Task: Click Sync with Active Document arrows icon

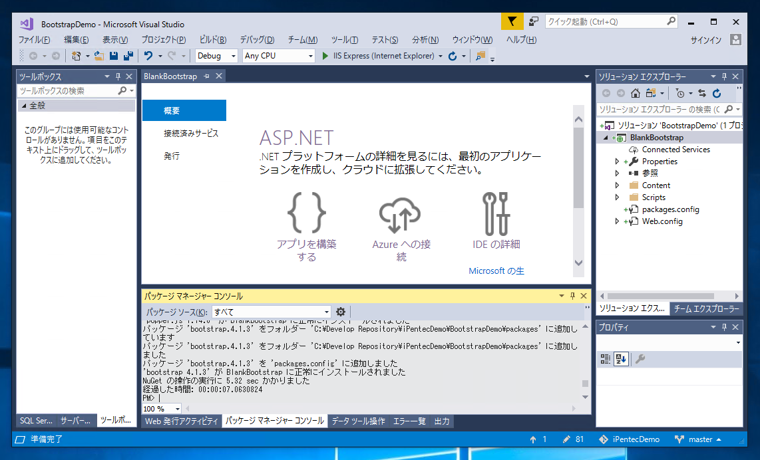Action: 702,93
